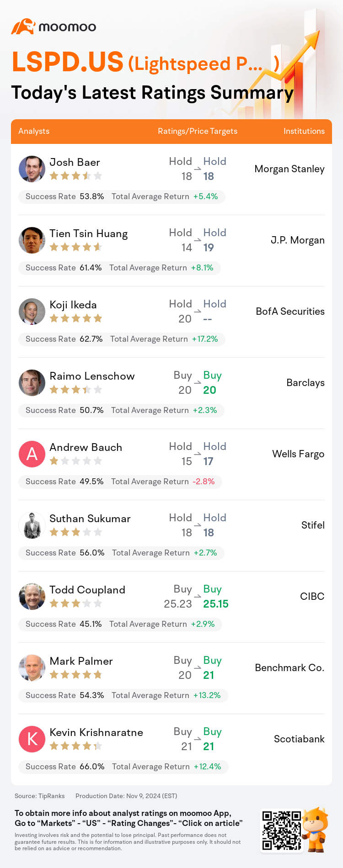Select the Ratings/Price Targets column header

198,131
